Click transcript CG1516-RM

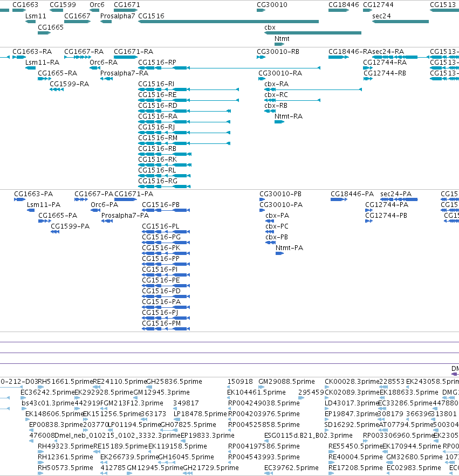click(x=184, y=143)
